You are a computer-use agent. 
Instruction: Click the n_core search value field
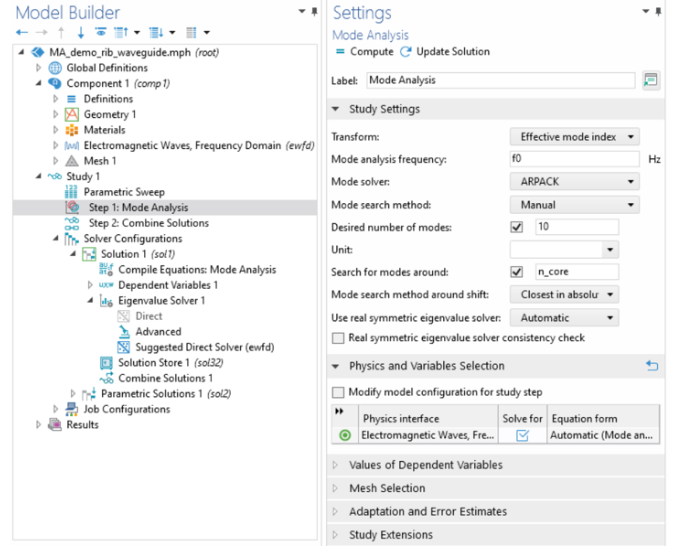click(x=577, y=272)
